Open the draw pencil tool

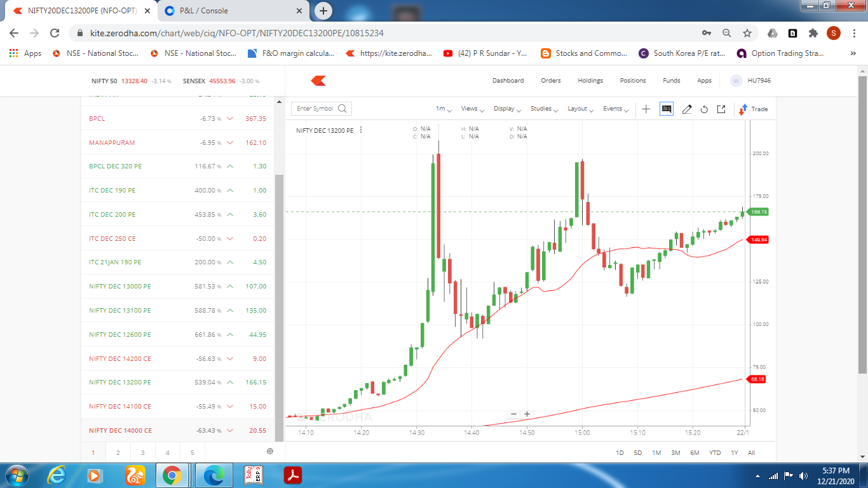[x=687, y=109]
